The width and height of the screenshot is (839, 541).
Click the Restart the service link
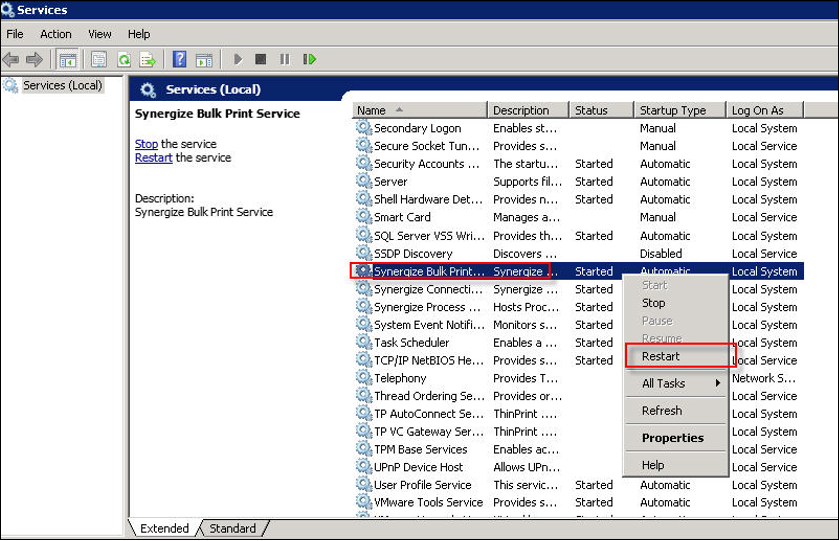153,158
